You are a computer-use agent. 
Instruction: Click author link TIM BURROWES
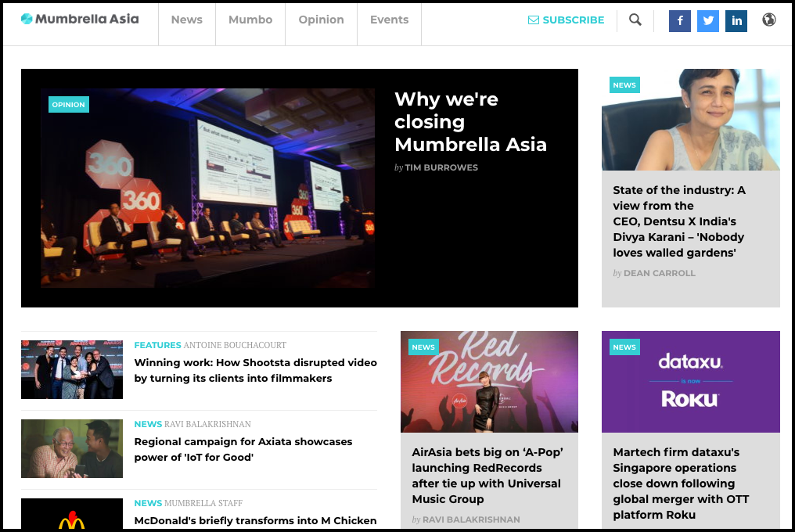(x=442, y=167)
